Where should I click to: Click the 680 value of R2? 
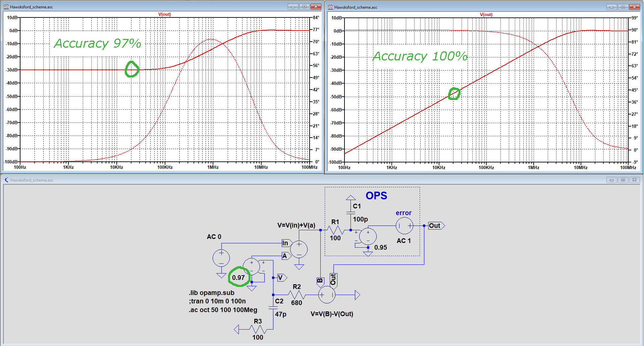297,303
